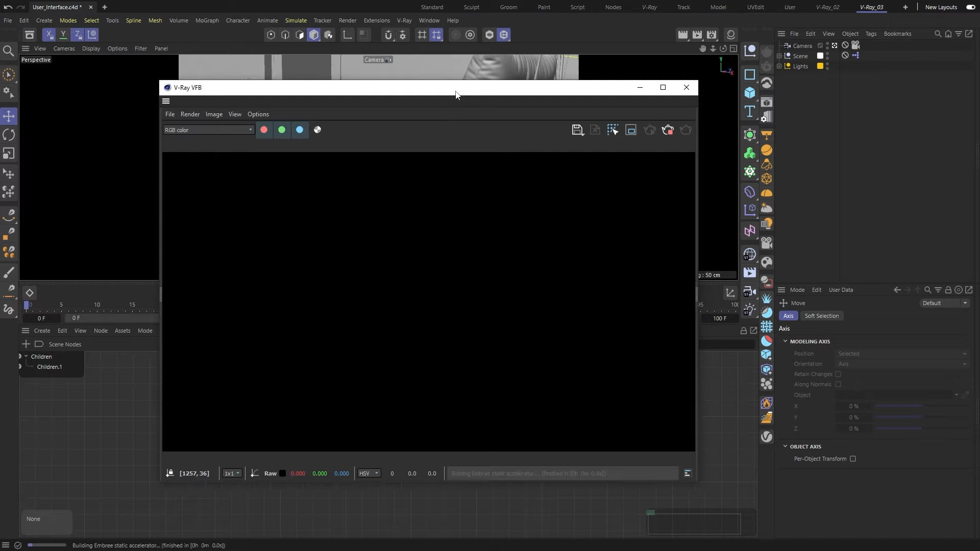This screenshot has width=980, height=551.
Task: Enable the Retain Changes checkbox
Action: (x=839, y=374)
